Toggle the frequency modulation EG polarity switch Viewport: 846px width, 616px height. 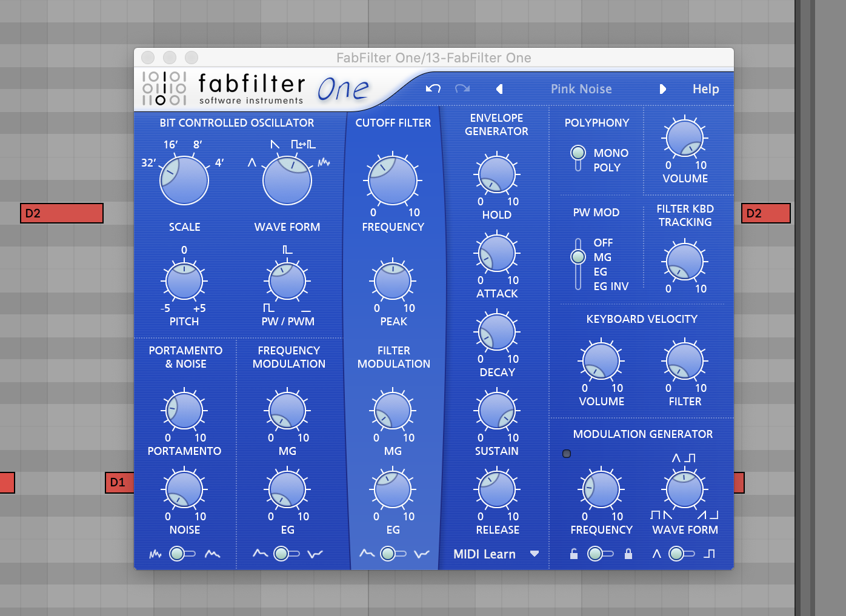287,554
